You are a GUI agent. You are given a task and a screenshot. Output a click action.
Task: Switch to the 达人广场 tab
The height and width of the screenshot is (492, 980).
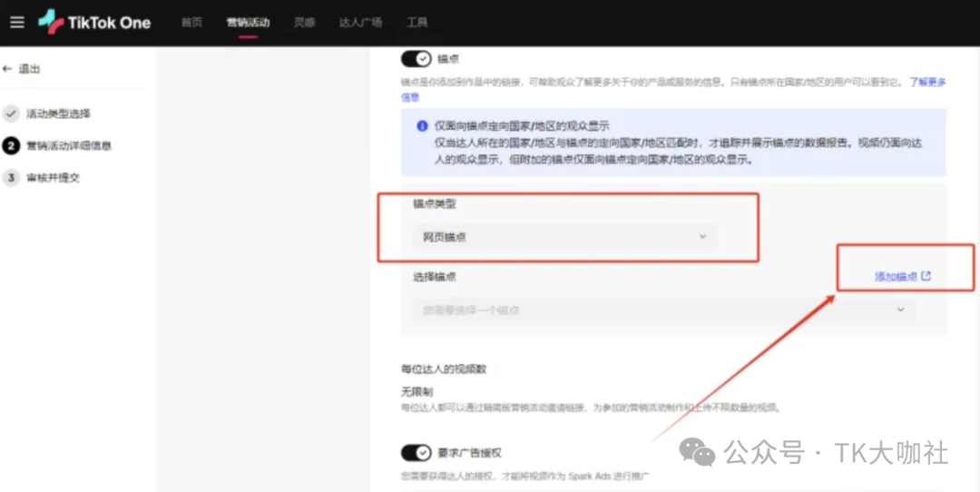click(x=360, y=23)
